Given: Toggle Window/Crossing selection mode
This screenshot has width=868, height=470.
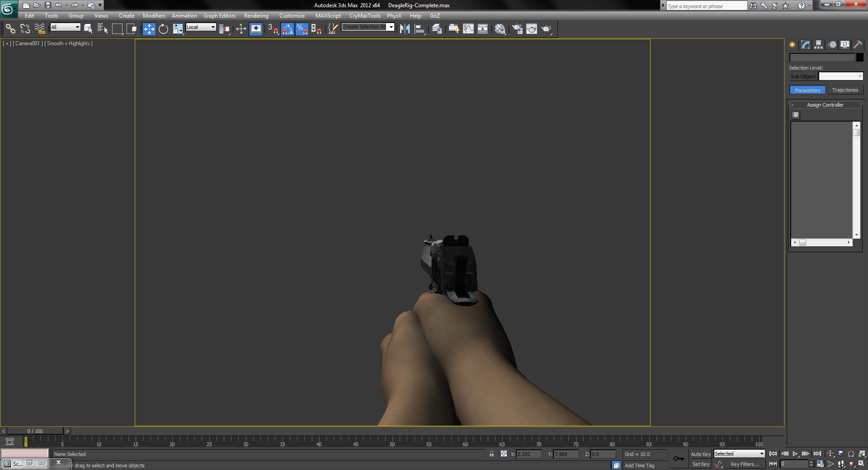Looking at the screenshot, I should coord(132,29).
